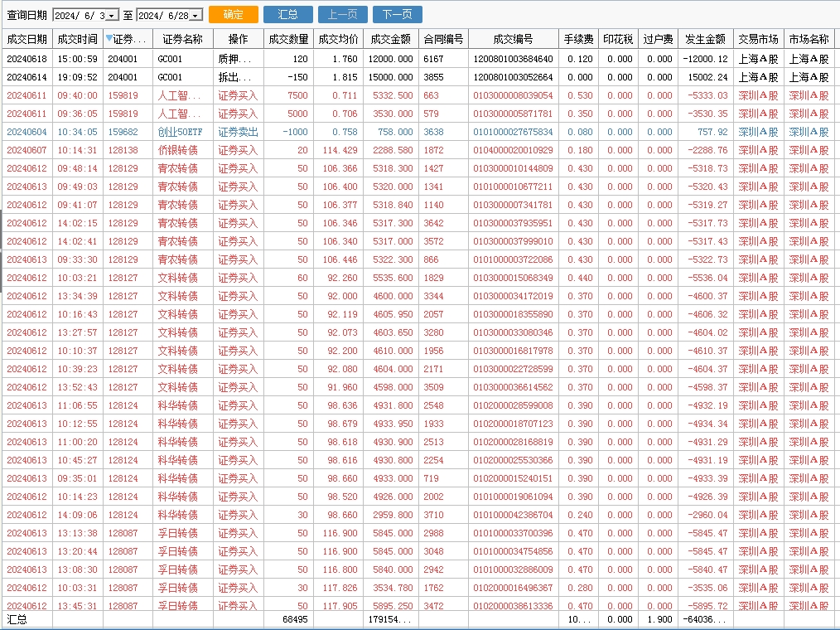840x630 pixels.
Task: Select the GC001 row at 15:00:59
Action: 418,59
